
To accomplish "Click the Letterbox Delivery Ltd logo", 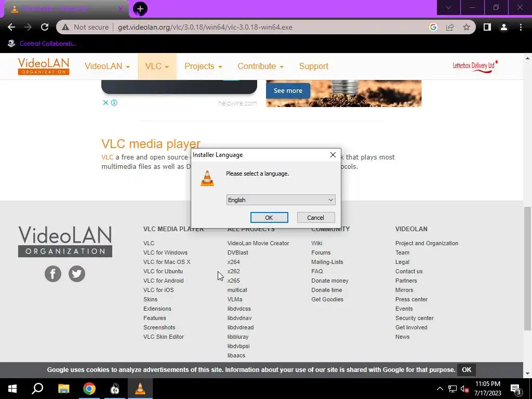I will (475, 66).
